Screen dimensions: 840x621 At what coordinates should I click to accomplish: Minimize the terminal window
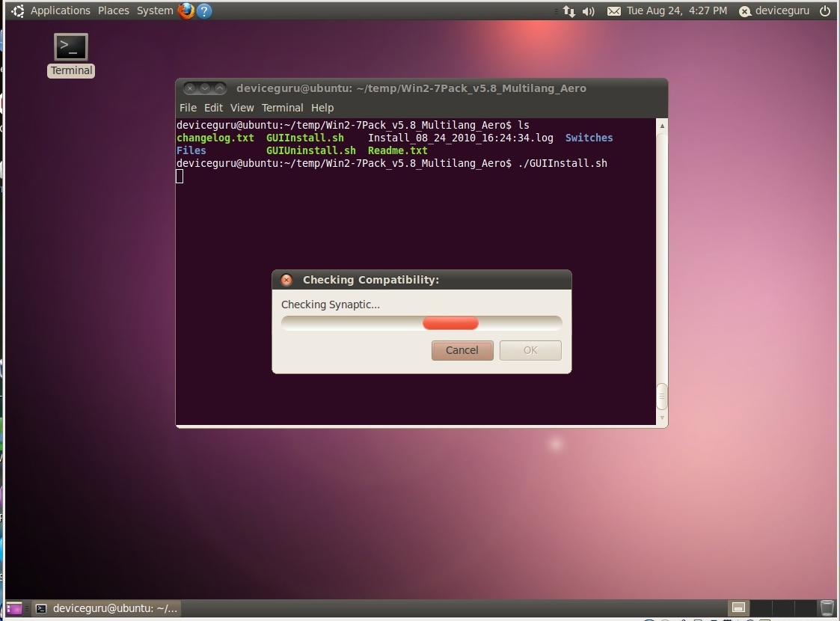(x=205, y=88)
